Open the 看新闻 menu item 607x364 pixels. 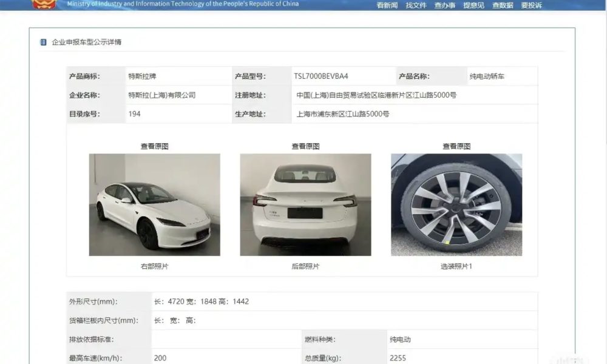coord(387,5)
